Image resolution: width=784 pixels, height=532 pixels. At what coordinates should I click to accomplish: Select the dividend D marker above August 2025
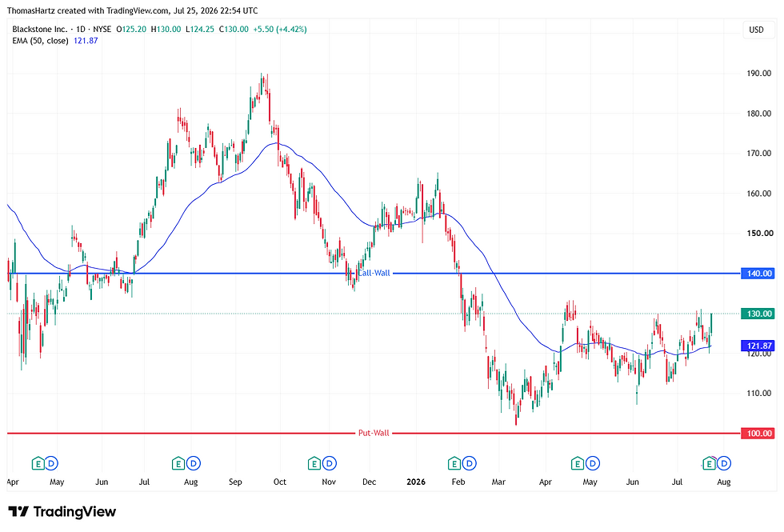coord(194,463)
